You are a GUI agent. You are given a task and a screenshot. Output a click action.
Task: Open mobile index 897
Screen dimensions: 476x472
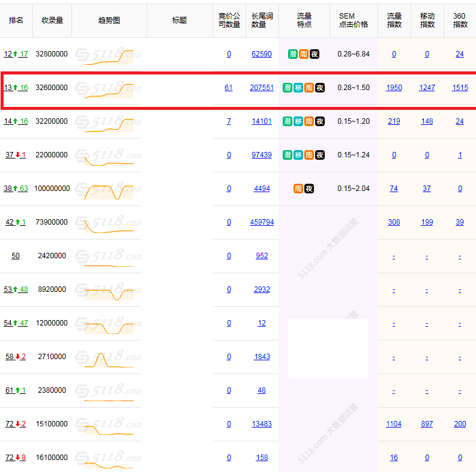[427, 424]
